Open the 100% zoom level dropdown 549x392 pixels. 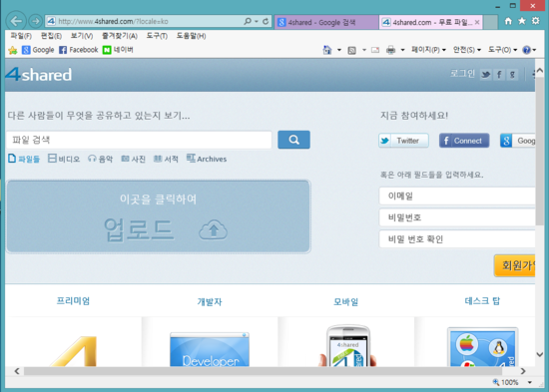click(x=530, y=382)
